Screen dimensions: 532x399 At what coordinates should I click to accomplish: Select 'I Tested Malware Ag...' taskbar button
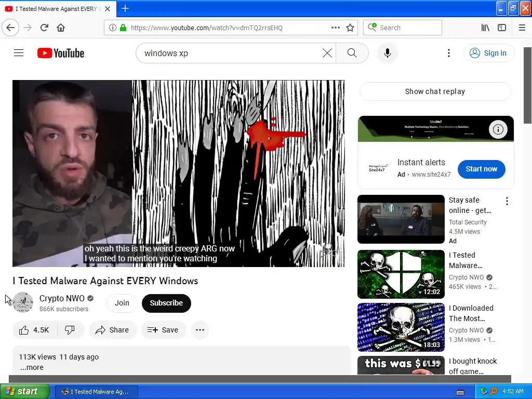coord(96,392)
